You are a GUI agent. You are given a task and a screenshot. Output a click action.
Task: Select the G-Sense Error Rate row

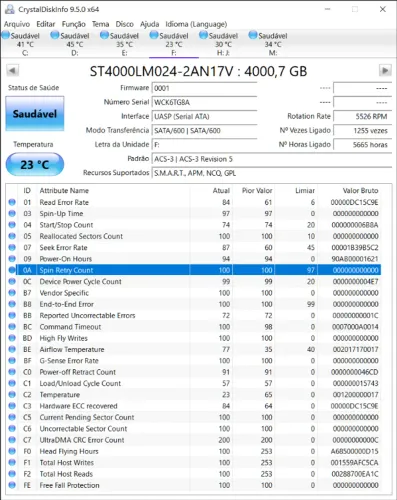(x=194, y=361)
